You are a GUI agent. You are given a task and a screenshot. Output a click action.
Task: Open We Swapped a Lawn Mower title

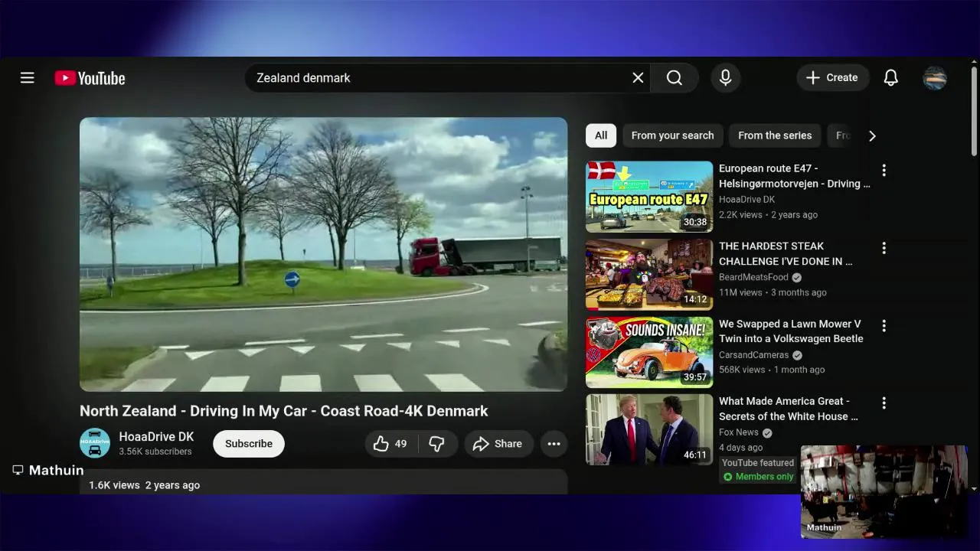tap(791, 331)
